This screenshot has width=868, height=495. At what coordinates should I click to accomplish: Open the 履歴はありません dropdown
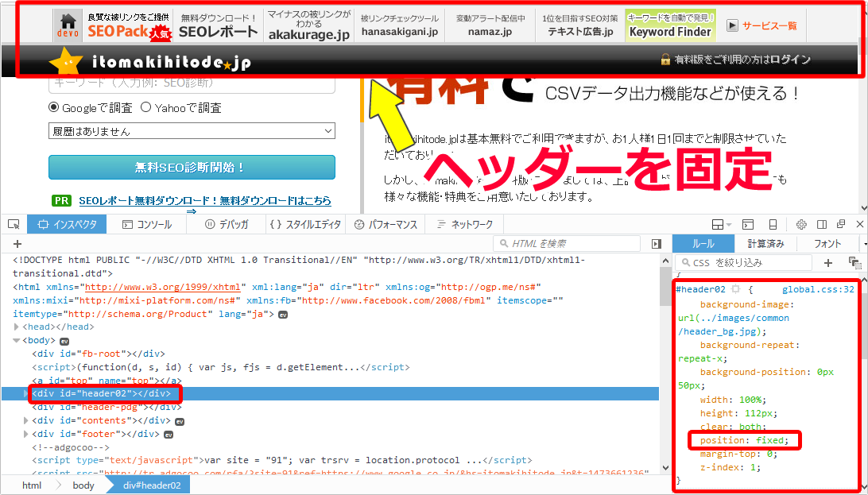pyautogui.click(x=192, y=131)
